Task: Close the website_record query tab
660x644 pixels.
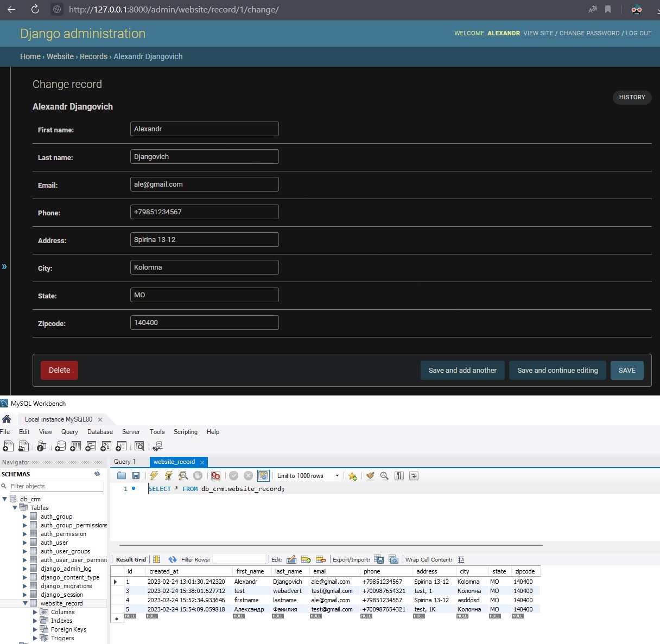Action: click(x=202, y=462)
